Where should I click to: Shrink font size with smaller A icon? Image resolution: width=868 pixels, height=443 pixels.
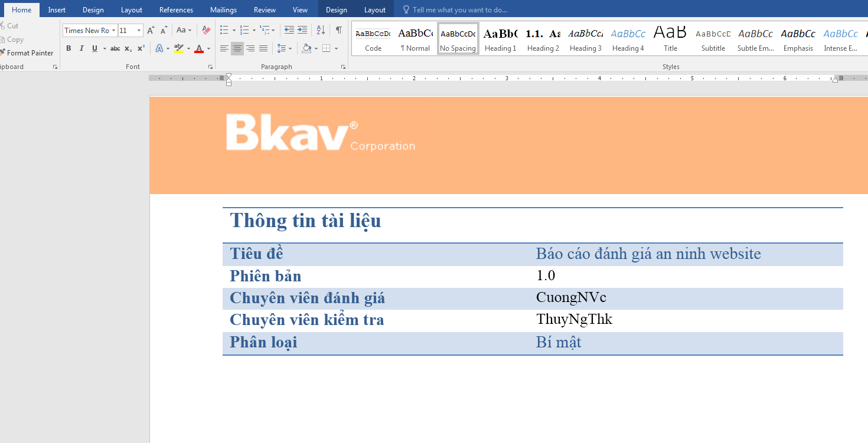[164, 30]
